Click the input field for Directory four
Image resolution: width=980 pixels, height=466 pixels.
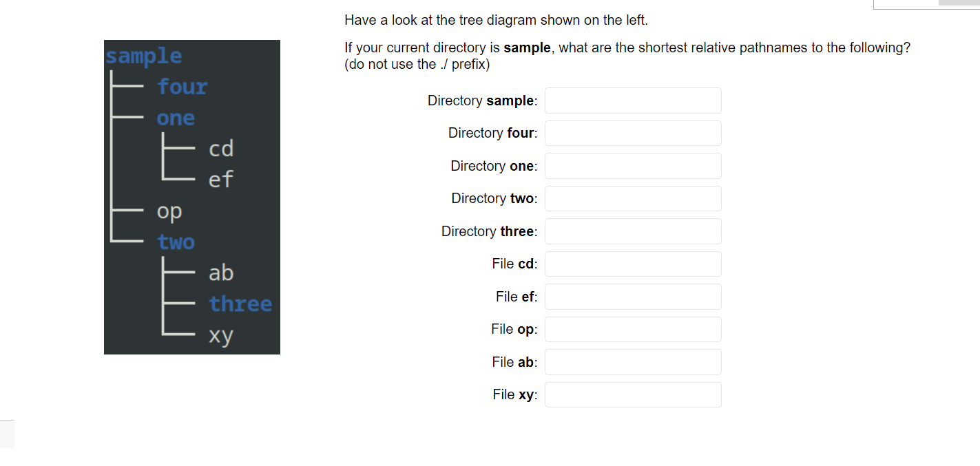pos(632,133)
